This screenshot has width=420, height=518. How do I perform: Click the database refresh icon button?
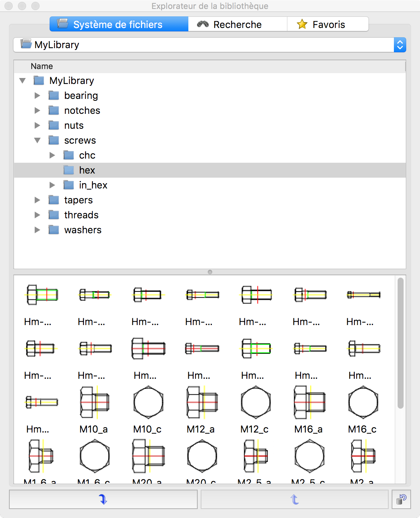(401, 499)
